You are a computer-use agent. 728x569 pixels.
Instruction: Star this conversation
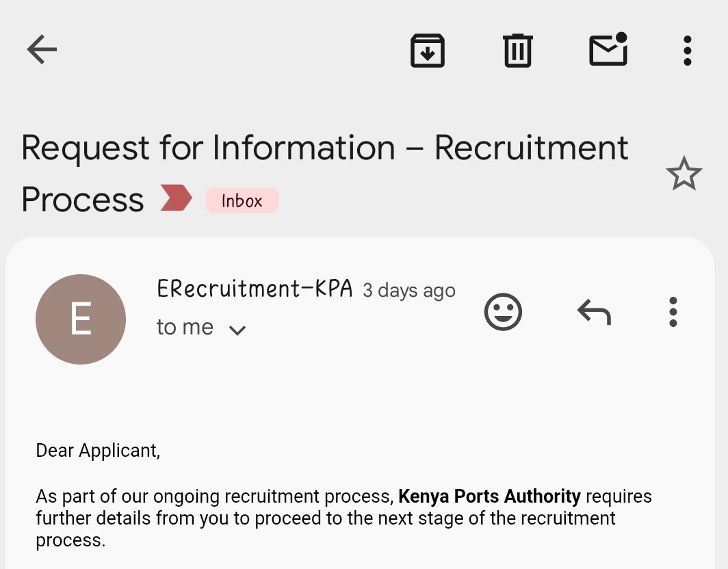click(x=684, y=174)
